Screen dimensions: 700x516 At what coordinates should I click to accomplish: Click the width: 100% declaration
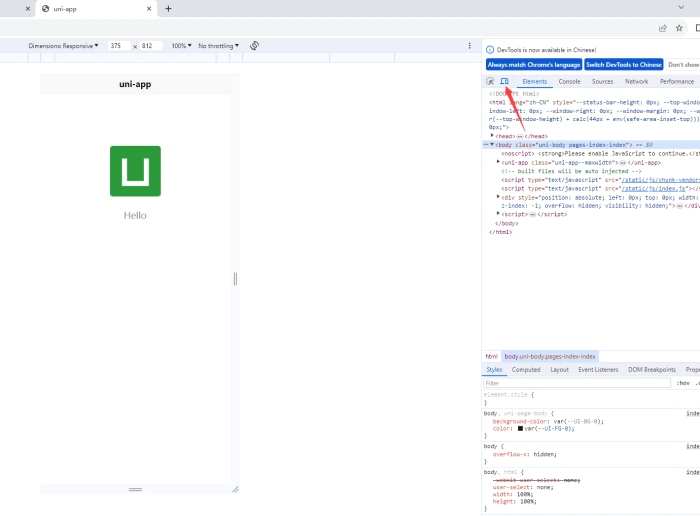512,494
